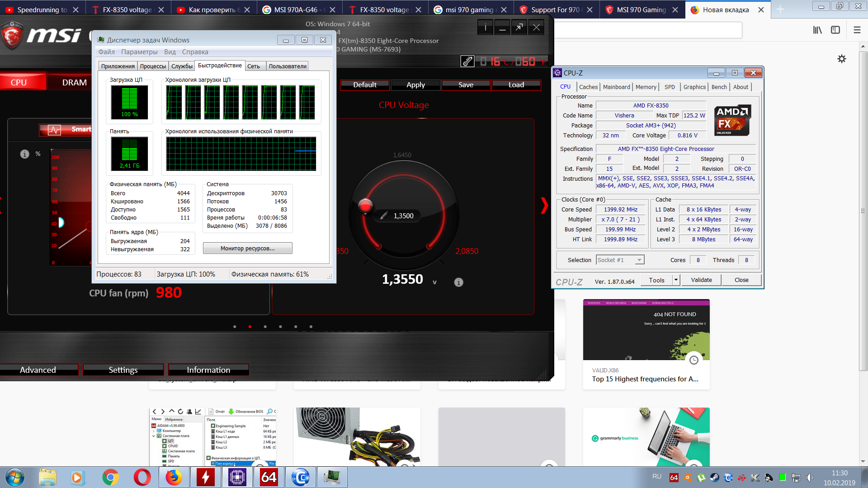Open Settings in MSI Command Center

123,370
